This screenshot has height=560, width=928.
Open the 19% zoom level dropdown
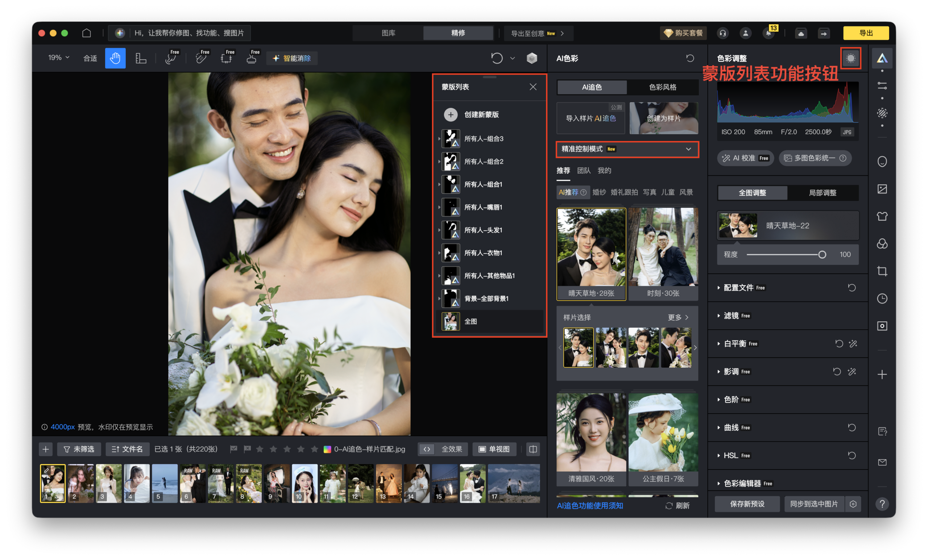pyautogui.click(x=59, y=58)
